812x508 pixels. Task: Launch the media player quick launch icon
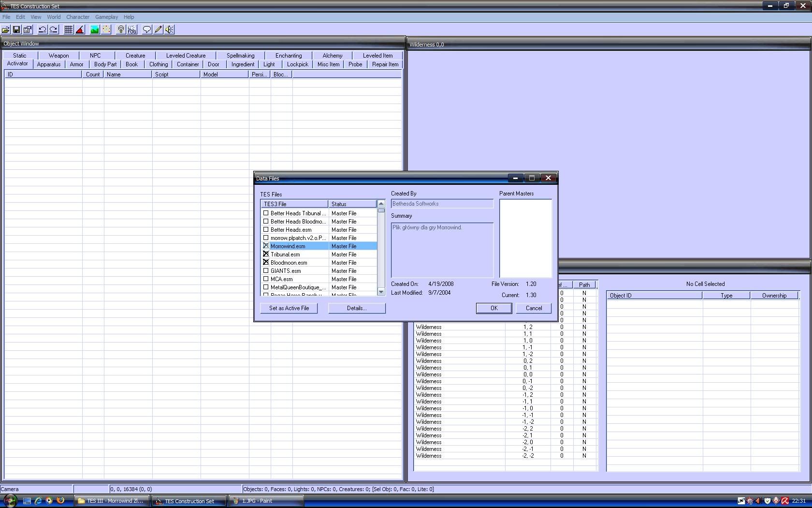(x=49, y=501)
